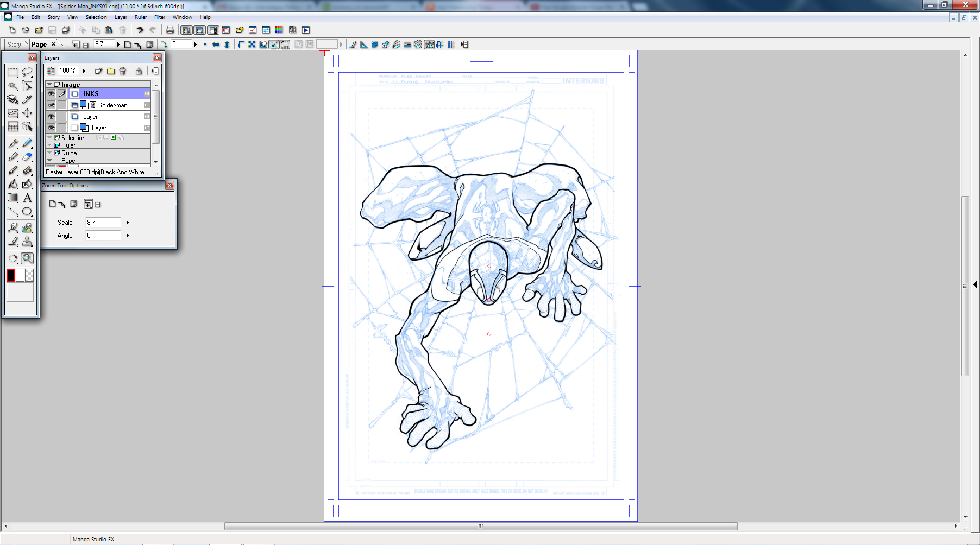Select the Zoom magnifier tool

[x=27, y=259]
